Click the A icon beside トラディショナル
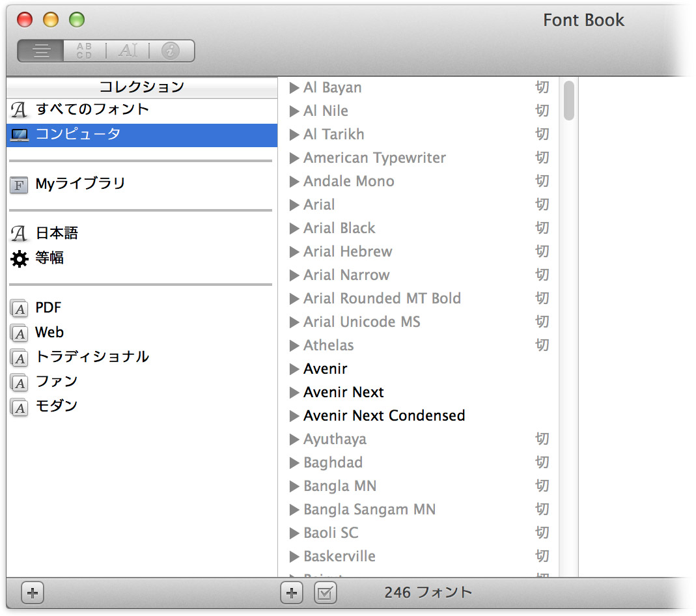The height and width of the screenshot is (616, 696). click(x=20, y=358)
